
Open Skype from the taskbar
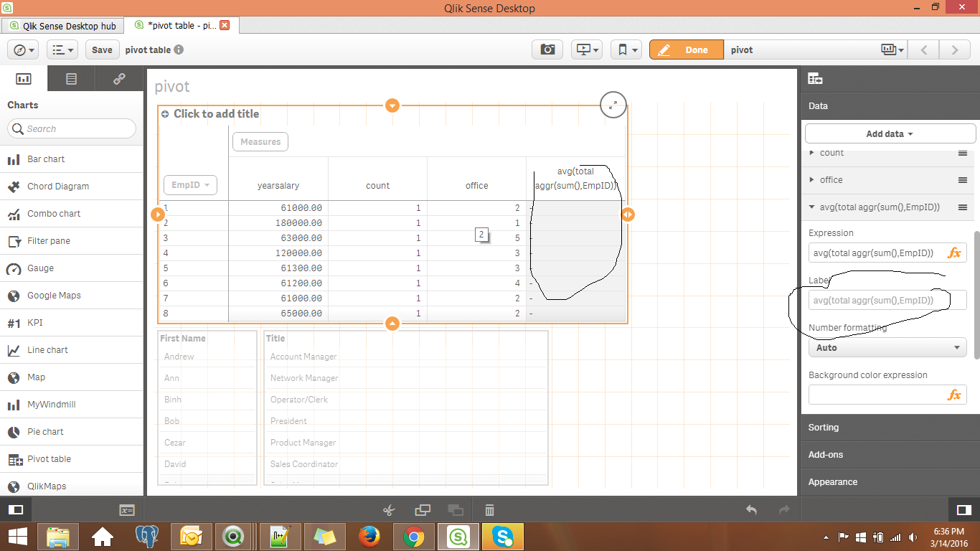click(503, 536)
